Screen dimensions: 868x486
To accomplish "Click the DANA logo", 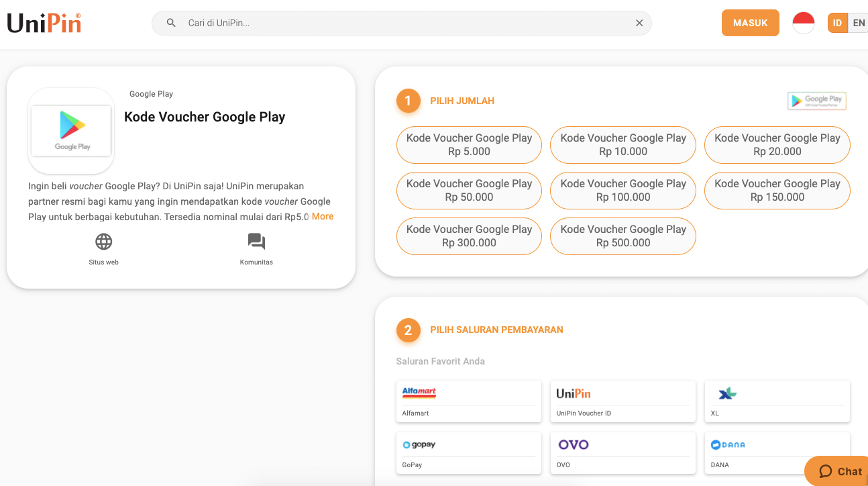I will (728, 444).
